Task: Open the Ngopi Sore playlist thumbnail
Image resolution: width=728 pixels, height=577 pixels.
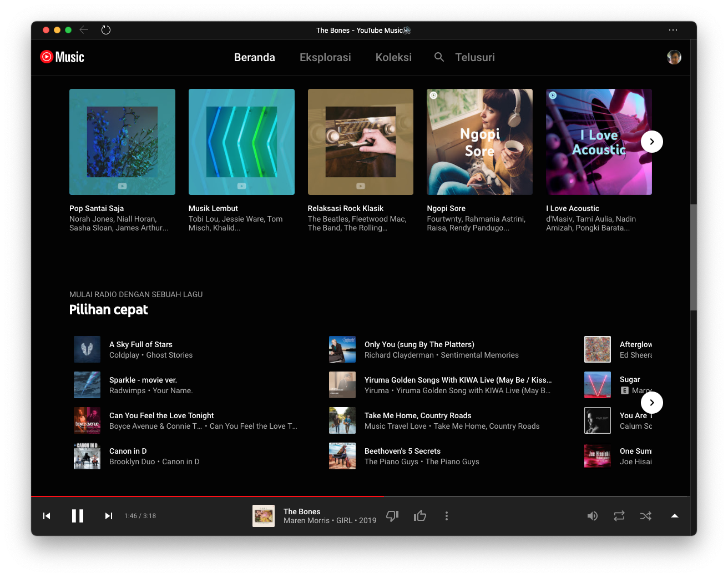Action: click(x=479, y=142)
